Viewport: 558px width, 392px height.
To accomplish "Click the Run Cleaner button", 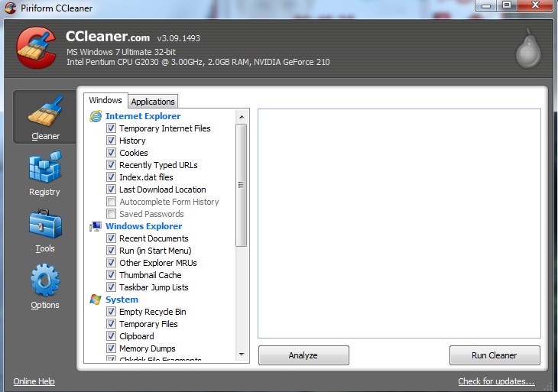I will 495,355.
